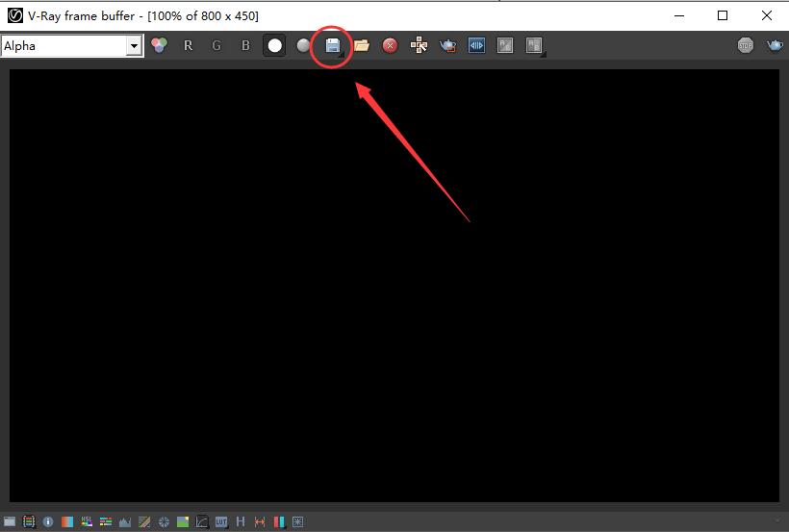Viewport: 789px width, 532px height.
Task: Toggle the red channel R button
Action: [189, 46]
